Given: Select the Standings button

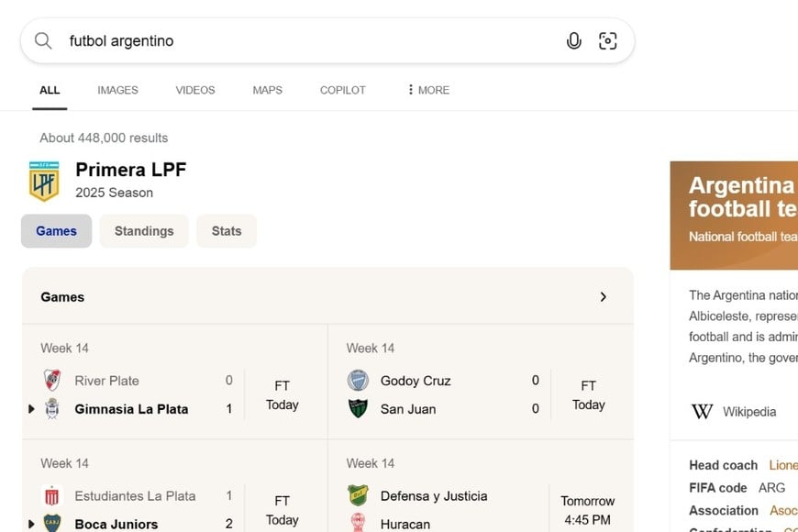Looking at the screenshot, I should (144, 231).
